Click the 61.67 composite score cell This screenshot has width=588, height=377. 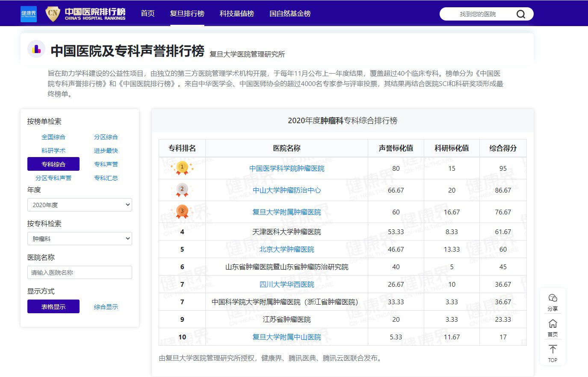point(503,232)
